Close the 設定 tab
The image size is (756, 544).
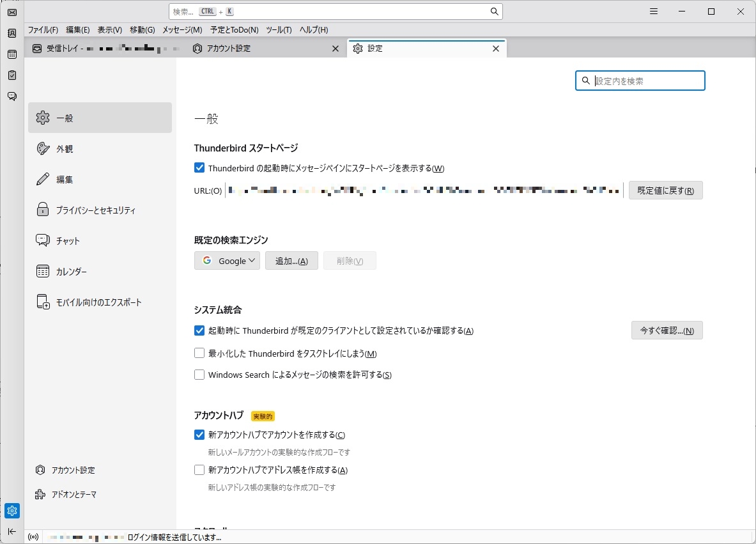(x=496, y=49)
